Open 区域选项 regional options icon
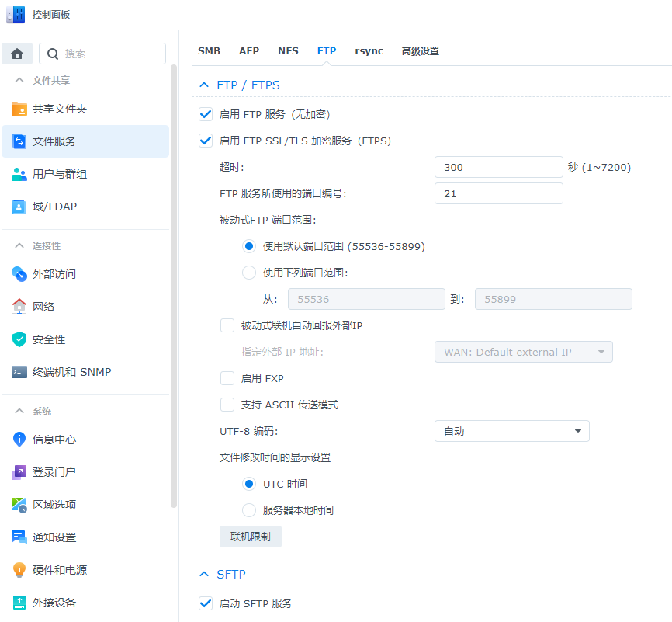Viewport: 672px width, 622px height. (x=19, y=505)
